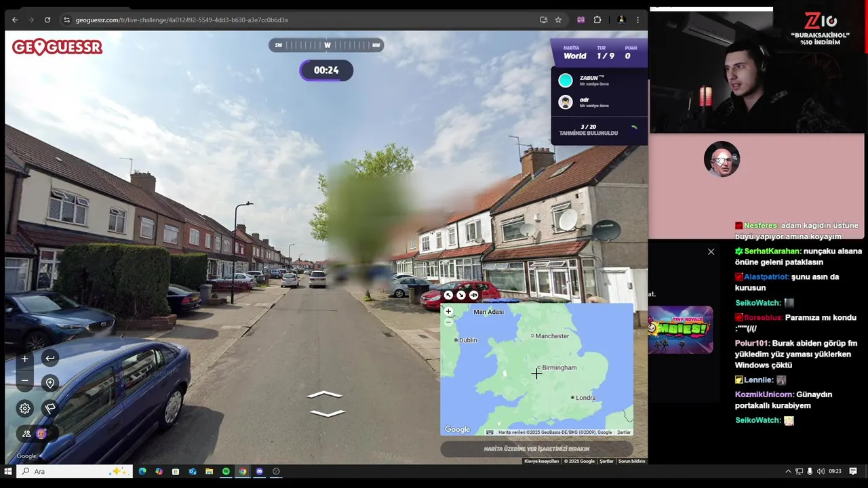Open the Windows notification center
Screen dimensions: 868x488
[x=853, y=471]
